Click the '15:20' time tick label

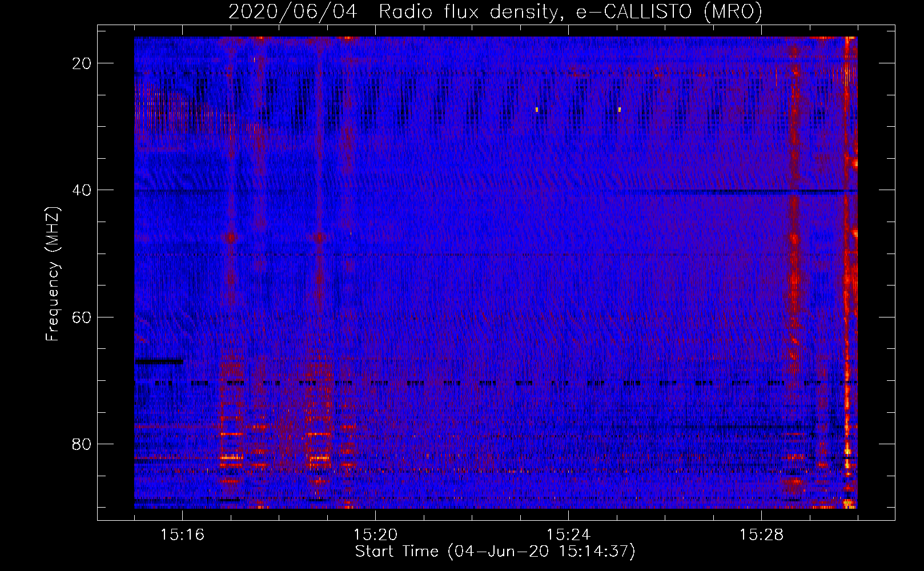(x=375, y=535)
